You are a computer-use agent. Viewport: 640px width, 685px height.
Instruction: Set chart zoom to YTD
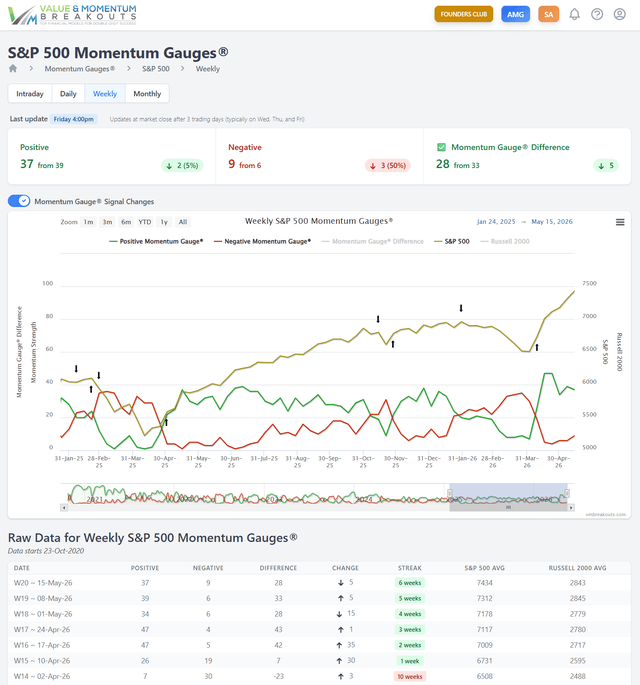coord(145,222)
